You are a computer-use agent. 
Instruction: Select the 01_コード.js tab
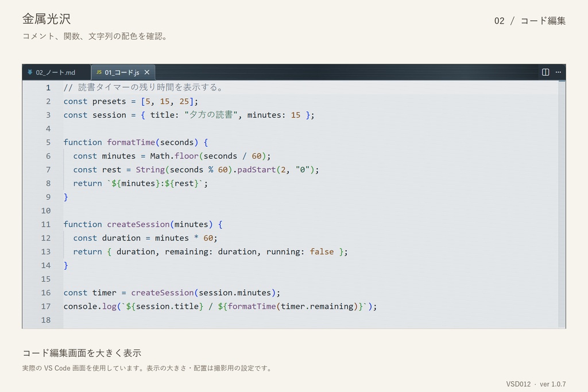tap(123, 72)
